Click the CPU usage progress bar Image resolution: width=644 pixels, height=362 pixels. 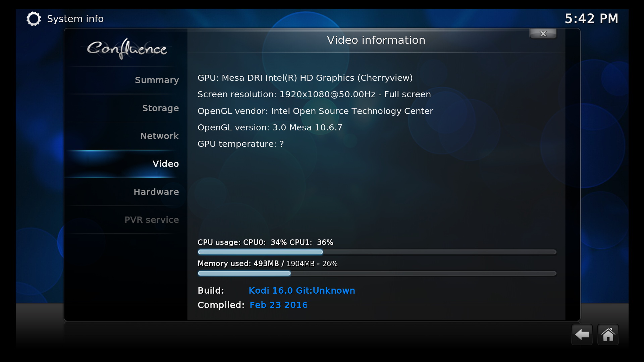(377, 252)
